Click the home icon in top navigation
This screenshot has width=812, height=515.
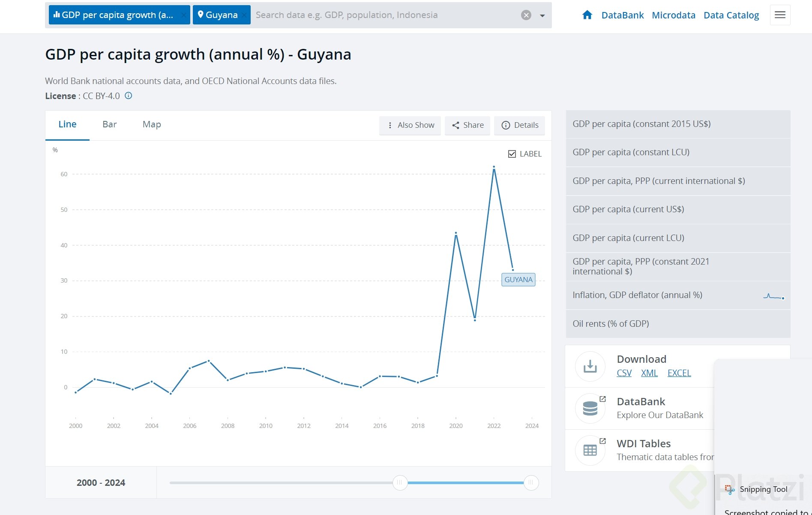click(587, 15)
